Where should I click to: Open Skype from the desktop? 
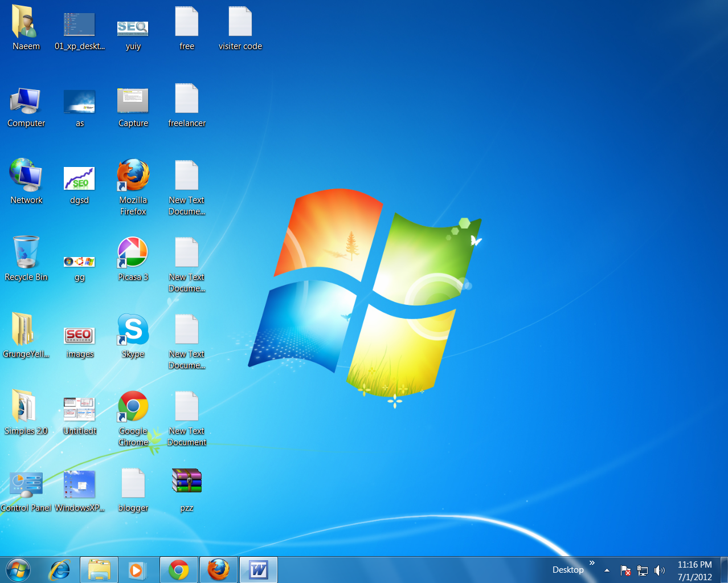133,331
